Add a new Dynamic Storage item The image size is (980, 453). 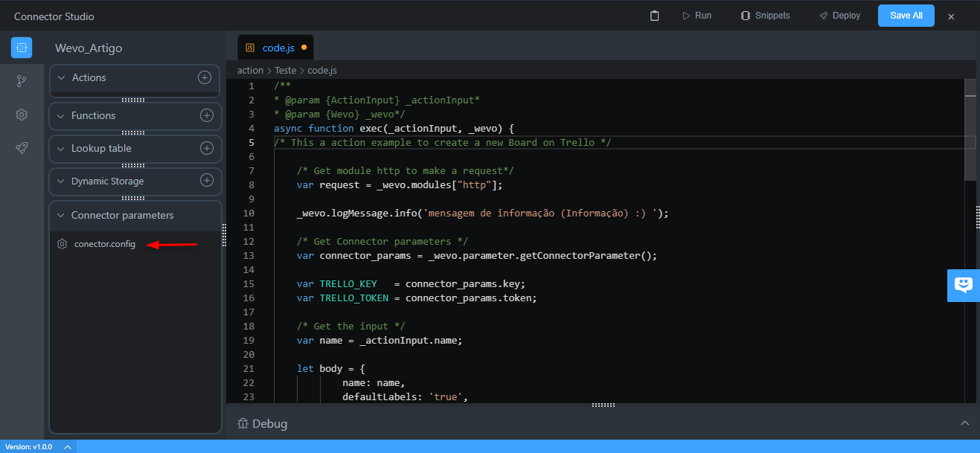click(207, 181)
